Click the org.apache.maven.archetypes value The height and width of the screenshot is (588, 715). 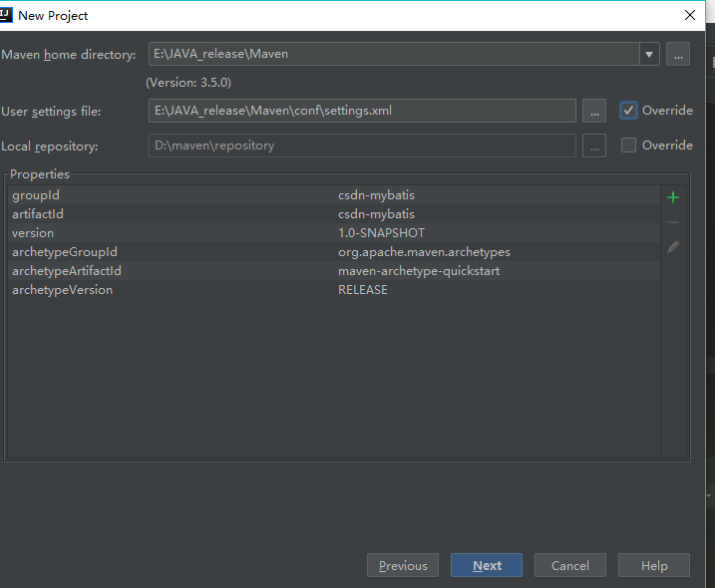[424, 252]
